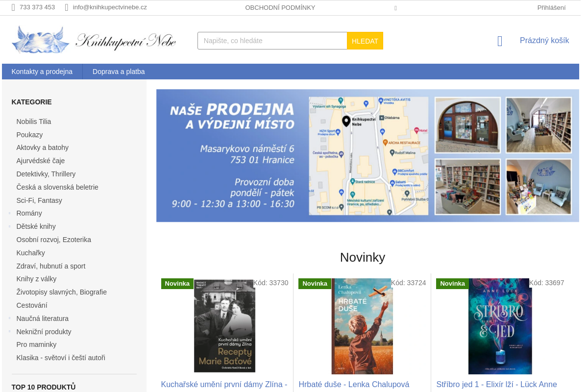Click the envelope icon beside email address
588x392 pixels.
tap(67, 7)
